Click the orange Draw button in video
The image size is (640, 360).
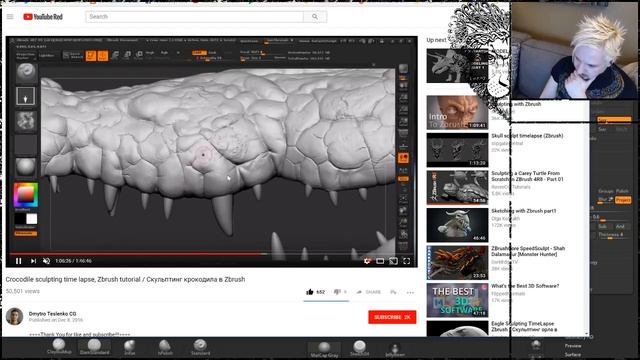tap(103, 56)
